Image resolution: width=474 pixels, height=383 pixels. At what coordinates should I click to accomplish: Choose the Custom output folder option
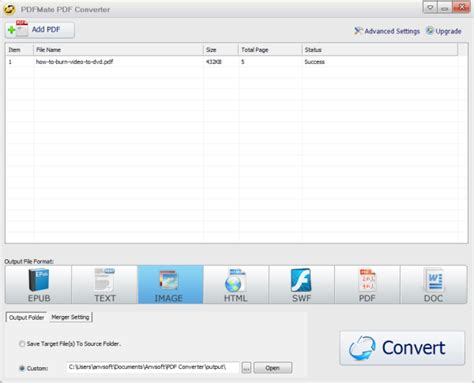[x=33, y=368]
